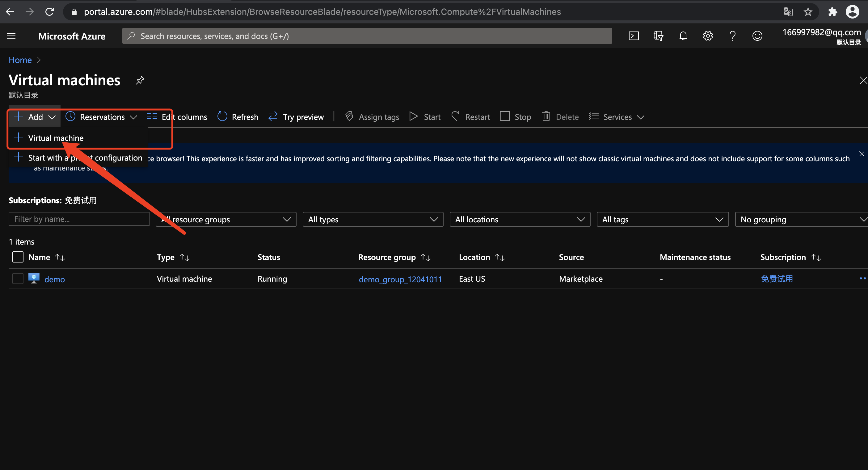Image resolution: width=868 pixels, height=470 pixels.
Task: Open the browser profile avatar
Action: click(852, 12)
